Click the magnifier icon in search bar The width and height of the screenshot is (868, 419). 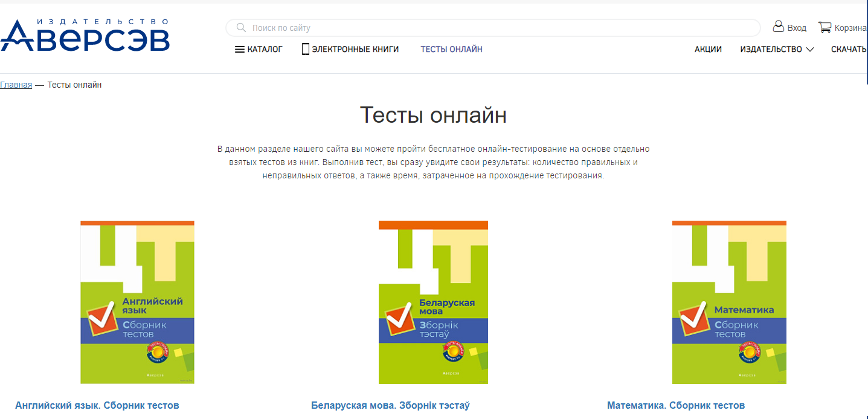[241, 28]
